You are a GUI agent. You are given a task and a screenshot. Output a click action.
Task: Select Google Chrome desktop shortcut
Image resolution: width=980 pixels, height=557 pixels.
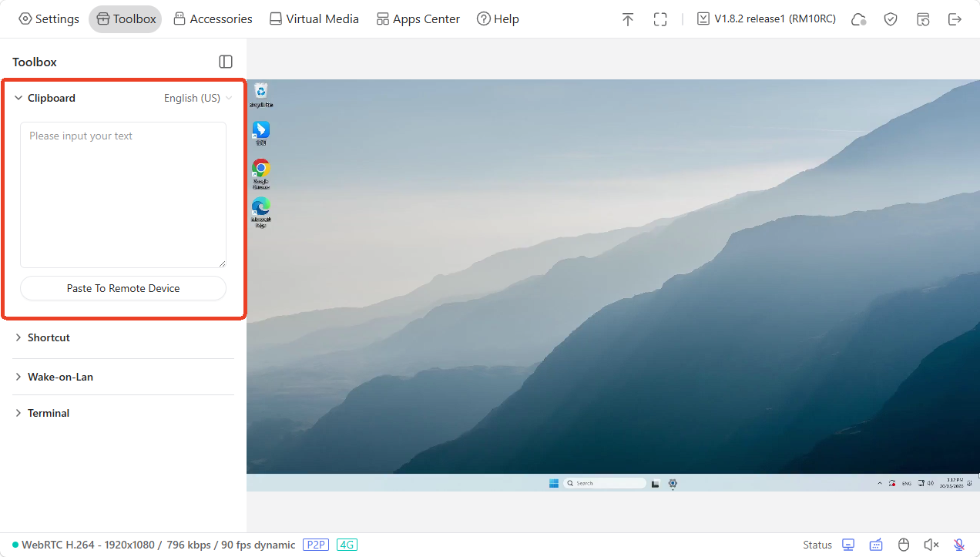coord(261,174)
